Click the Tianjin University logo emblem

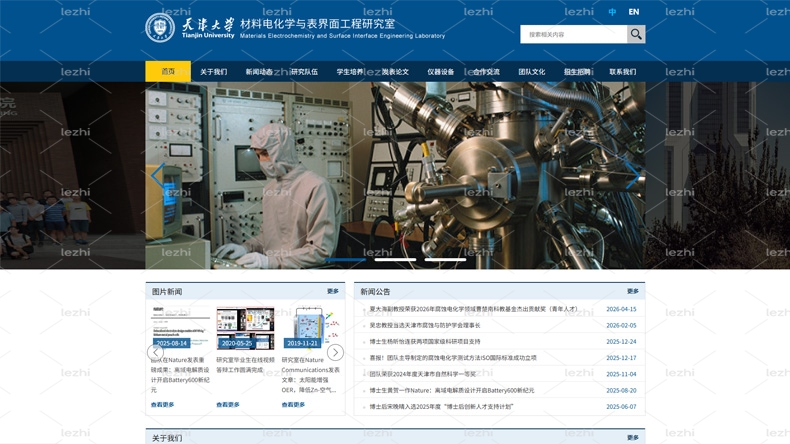160,27
